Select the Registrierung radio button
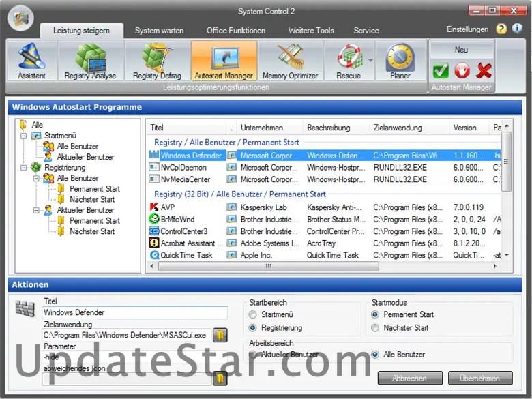532x399 pixels. 252,328
